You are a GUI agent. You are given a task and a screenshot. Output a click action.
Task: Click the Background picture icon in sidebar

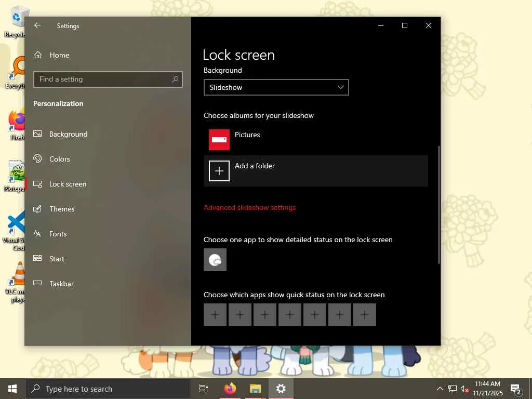click(x=37, y=134)
